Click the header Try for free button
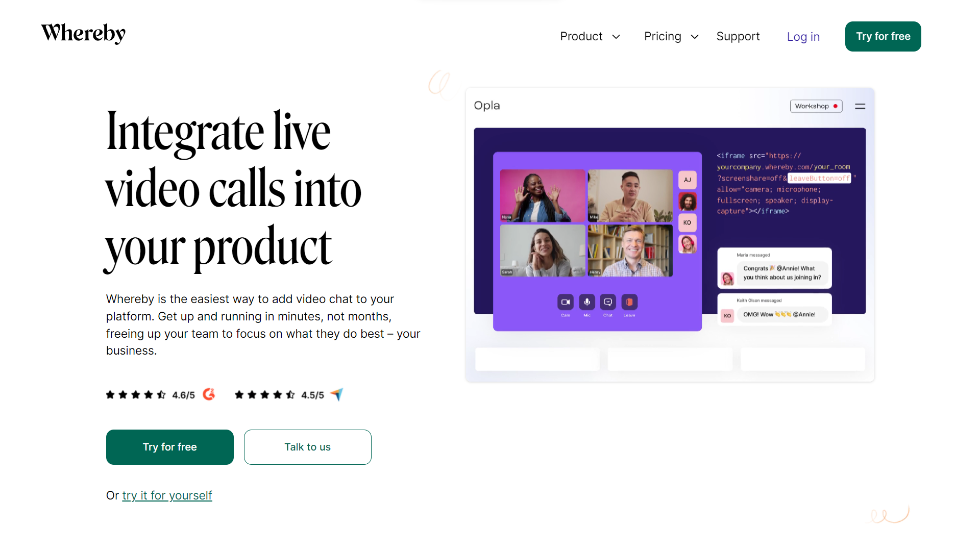 [x=883, y=36]
